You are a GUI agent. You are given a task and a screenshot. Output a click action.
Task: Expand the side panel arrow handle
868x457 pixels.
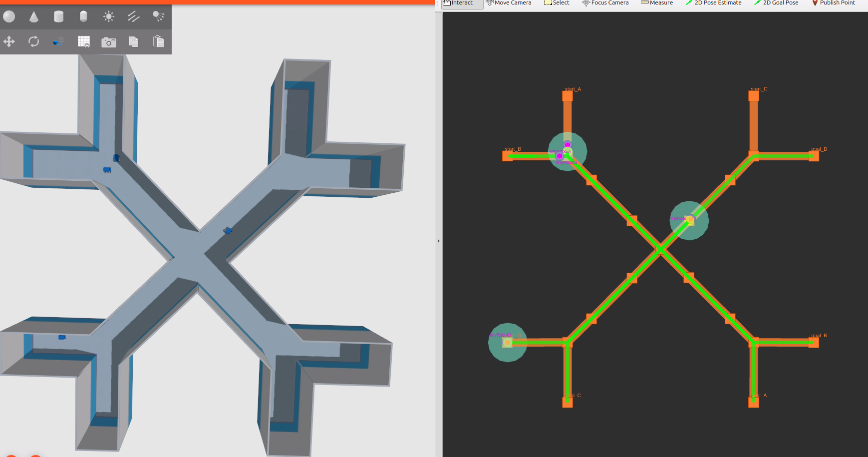pos(438,241)
